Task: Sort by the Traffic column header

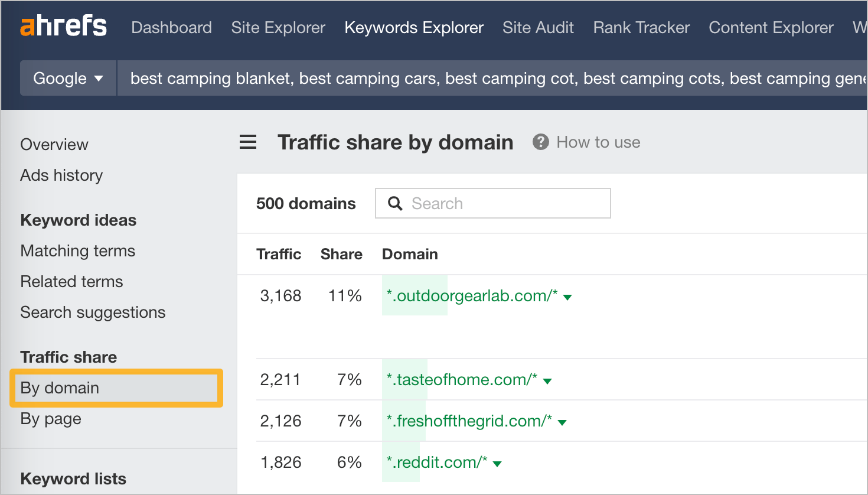Action: 279,254
